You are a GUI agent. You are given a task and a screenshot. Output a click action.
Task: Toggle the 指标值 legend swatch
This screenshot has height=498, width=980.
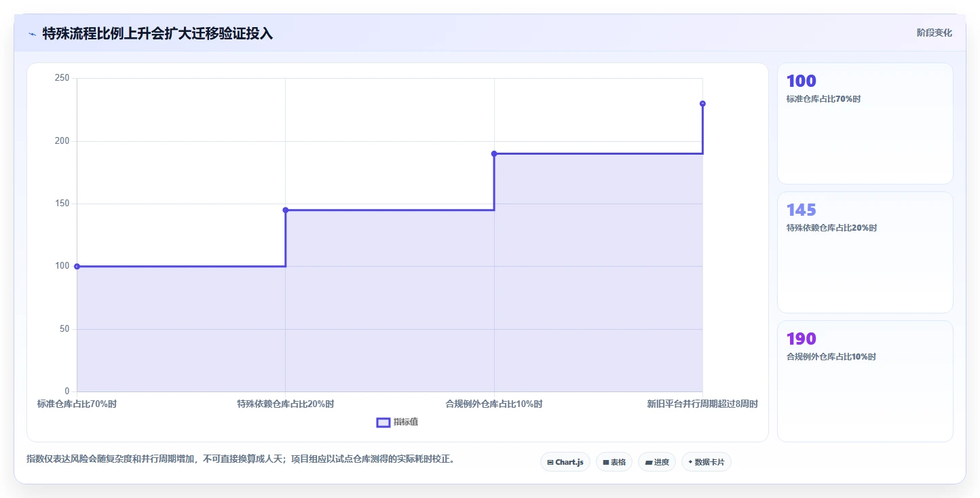pyautogui.click(x=383, y=423)
